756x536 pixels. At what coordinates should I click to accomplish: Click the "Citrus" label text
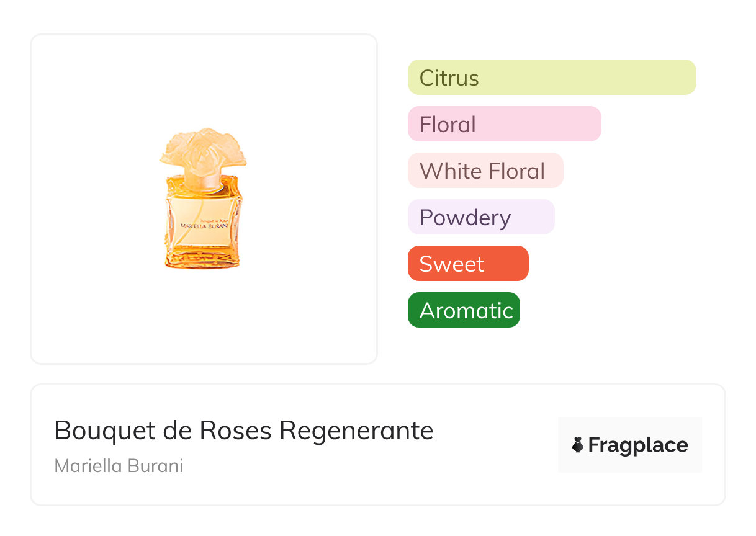pyautogui.click(x=449, y=78)
